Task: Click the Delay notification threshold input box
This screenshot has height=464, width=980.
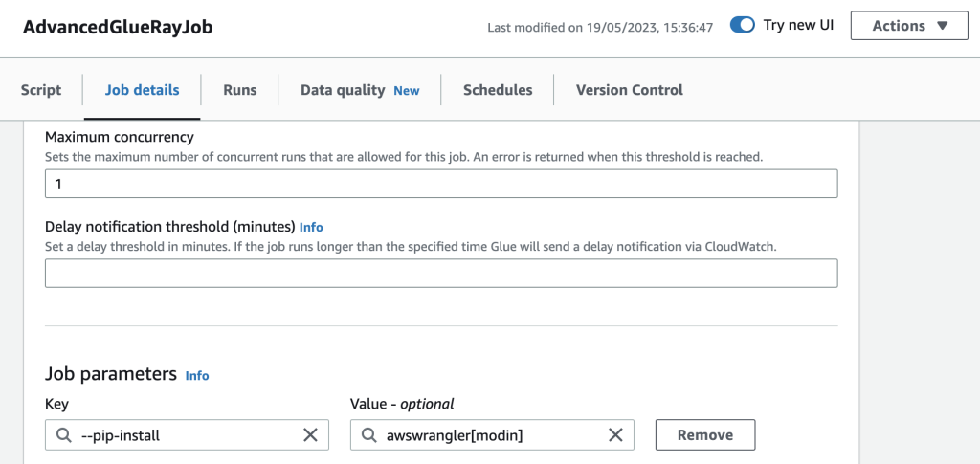Action: pyautogui.click(x=441, y=273)
